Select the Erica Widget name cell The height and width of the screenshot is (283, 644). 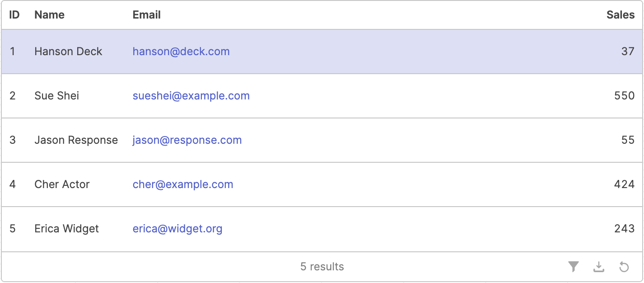tap(66, 229)
